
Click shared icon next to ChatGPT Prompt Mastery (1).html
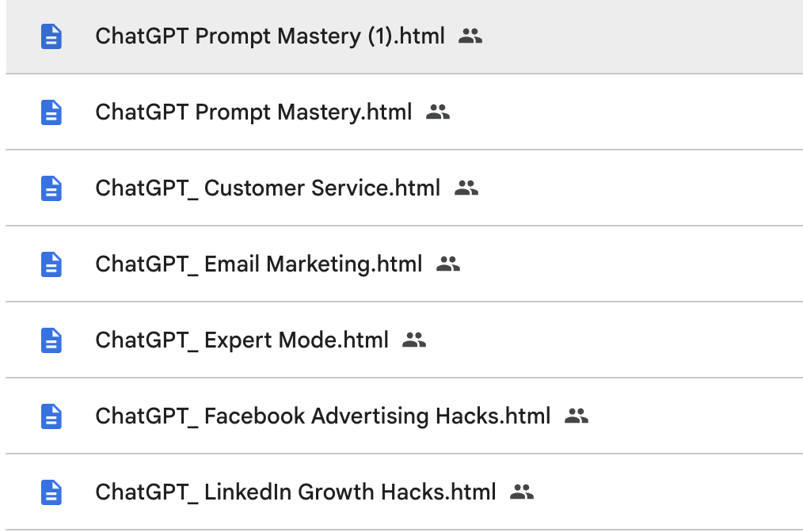point(470,36)
